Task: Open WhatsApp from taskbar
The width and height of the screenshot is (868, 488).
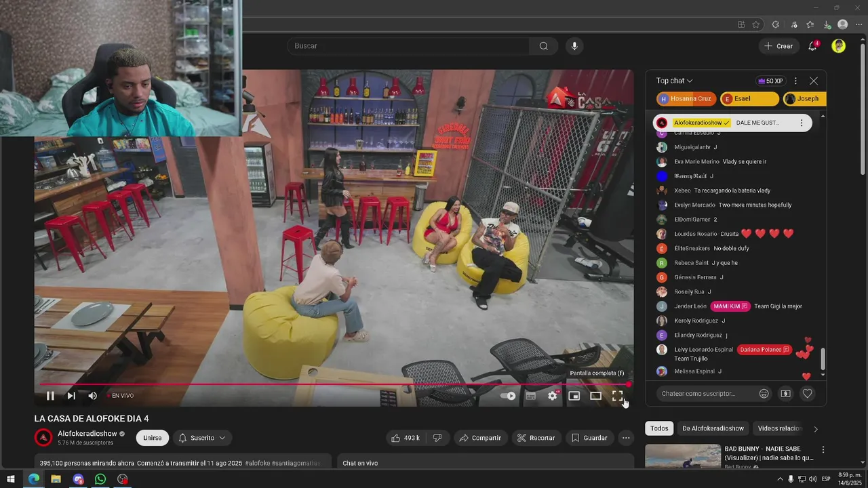Action: pyautogui.click(x=100, y=479)
